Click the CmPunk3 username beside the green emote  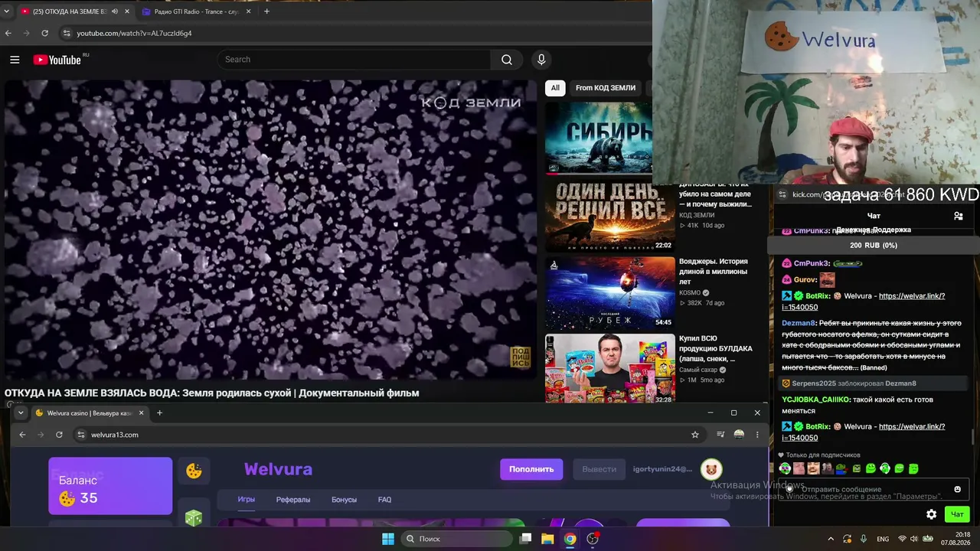coord(812,263)
